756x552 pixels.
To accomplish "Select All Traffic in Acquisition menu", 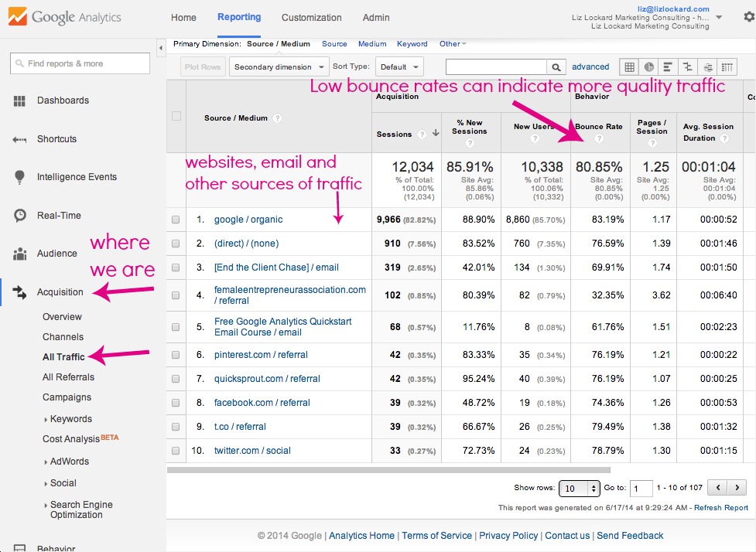I will click(x=63, y=357).
